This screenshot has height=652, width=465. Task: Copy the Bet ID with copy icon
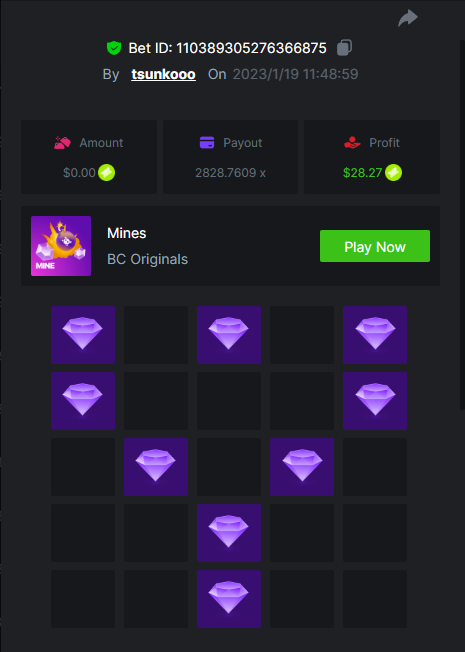coord(344,48)
